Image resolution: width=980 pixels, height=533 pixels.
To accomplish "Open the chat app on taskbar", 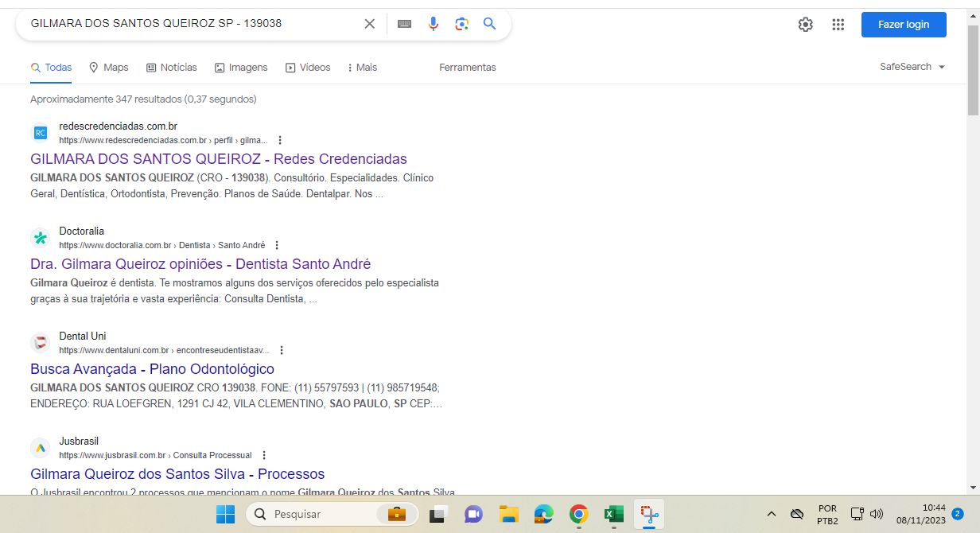I will (x=473, y=514).
